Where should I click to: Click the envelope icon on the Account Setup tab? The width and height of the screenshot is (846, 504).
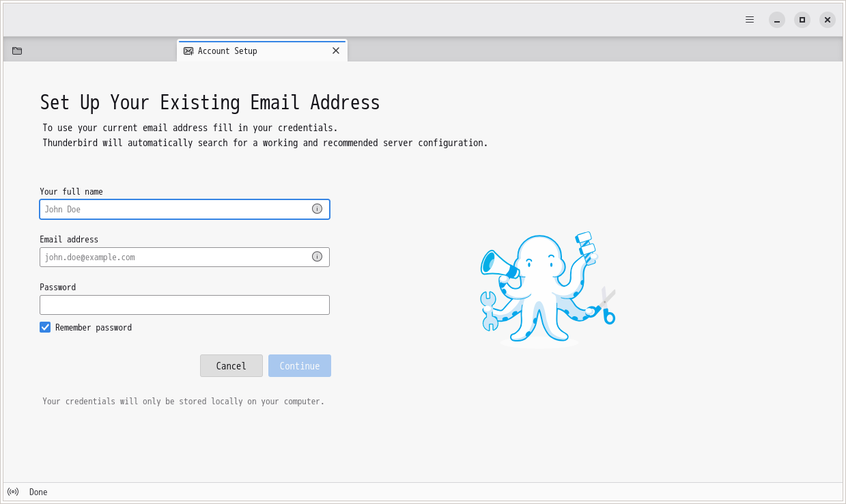(188, 51)
